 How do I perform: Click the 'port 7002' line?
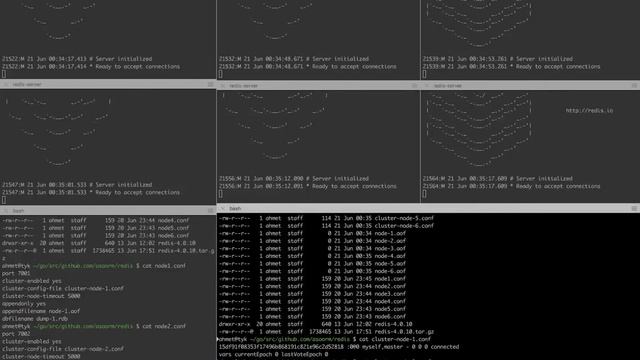16,334
